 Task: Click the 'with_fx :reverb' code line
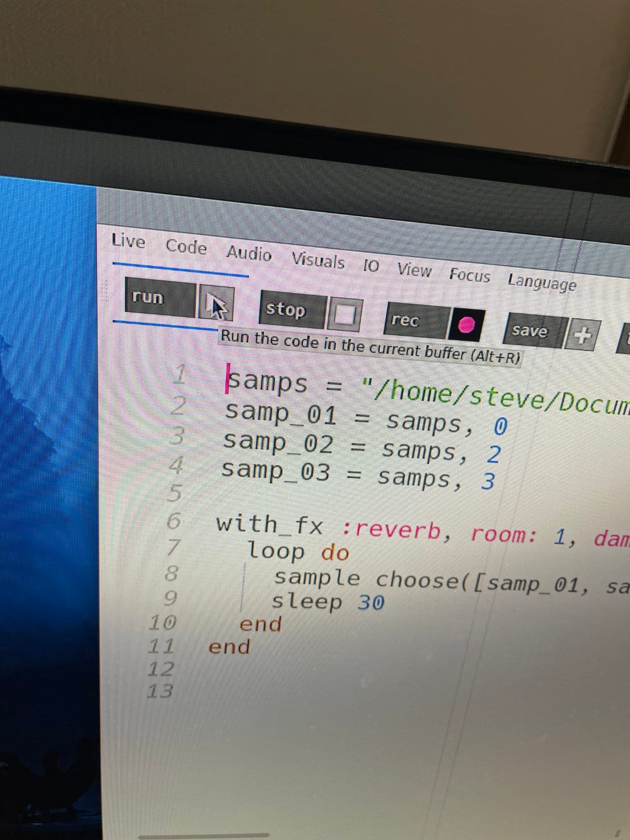328,527
